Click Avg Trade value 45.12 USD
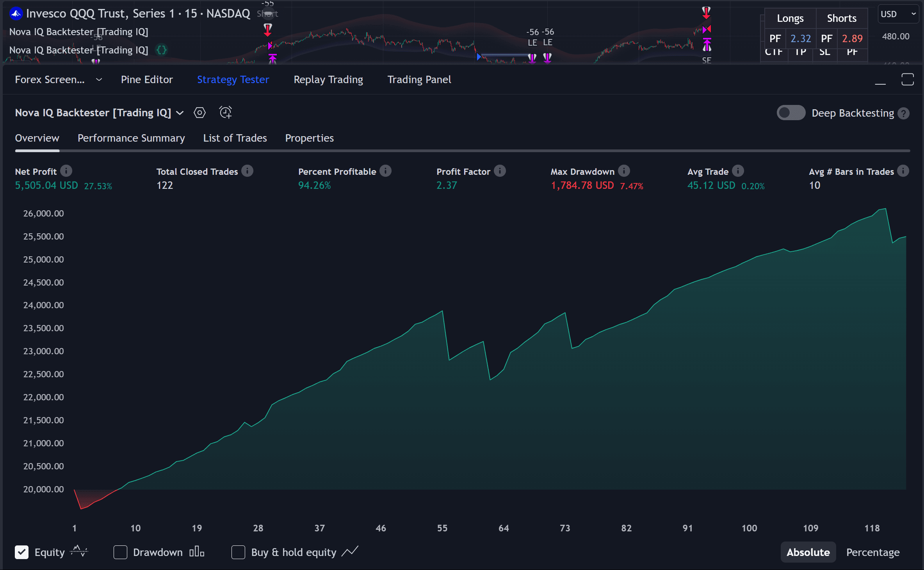The height and width of the screenshot is (570, 924). (711, 185)
